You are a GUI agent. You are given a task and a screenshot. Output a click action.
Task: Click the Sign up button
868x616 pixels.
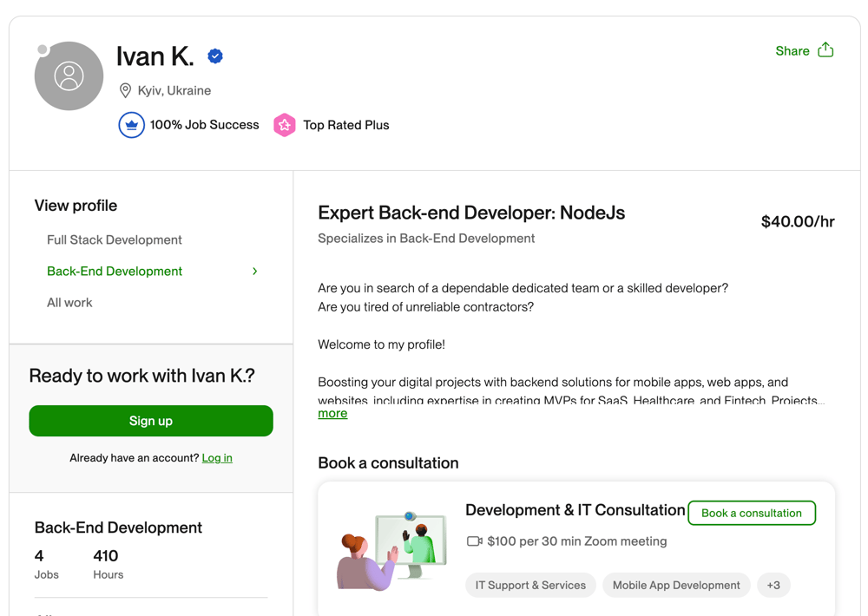coord(150,421)
